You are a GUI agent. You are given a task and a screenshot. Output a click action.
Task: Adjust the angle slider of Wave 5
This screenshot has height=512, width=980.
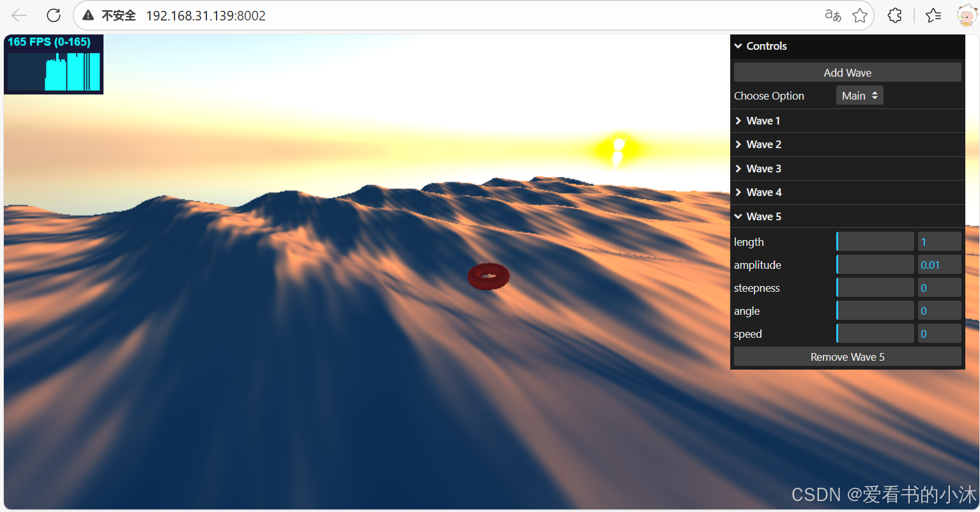pos(875,311)
